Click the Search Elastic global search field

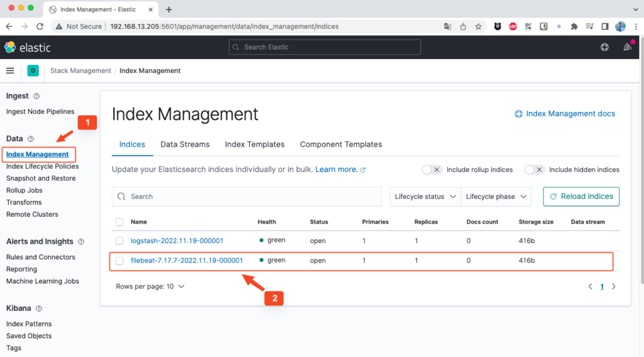pos(325,47)
